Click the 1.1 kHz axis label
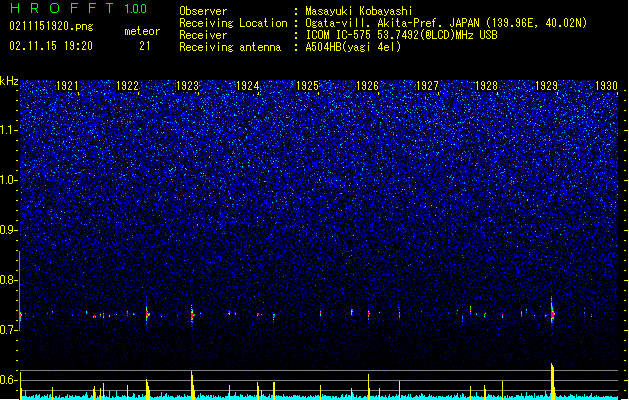Screen dimensions: 629x400 tap(8, 130)
